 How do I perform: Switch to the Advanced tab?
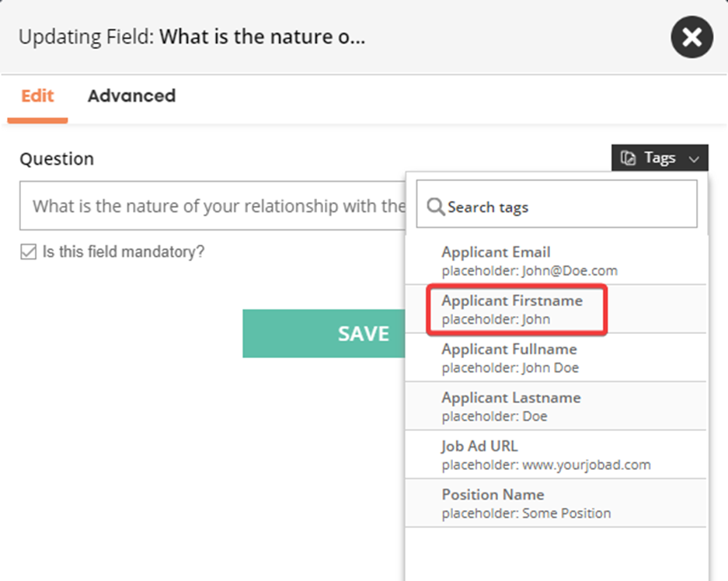click(132, 96)
